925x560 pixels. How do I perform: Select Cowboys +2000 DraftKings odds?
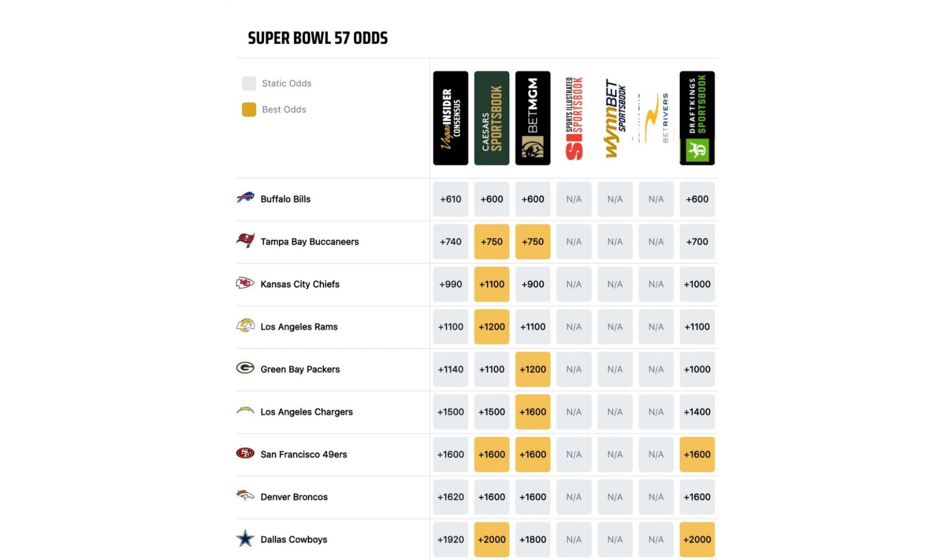697,539
